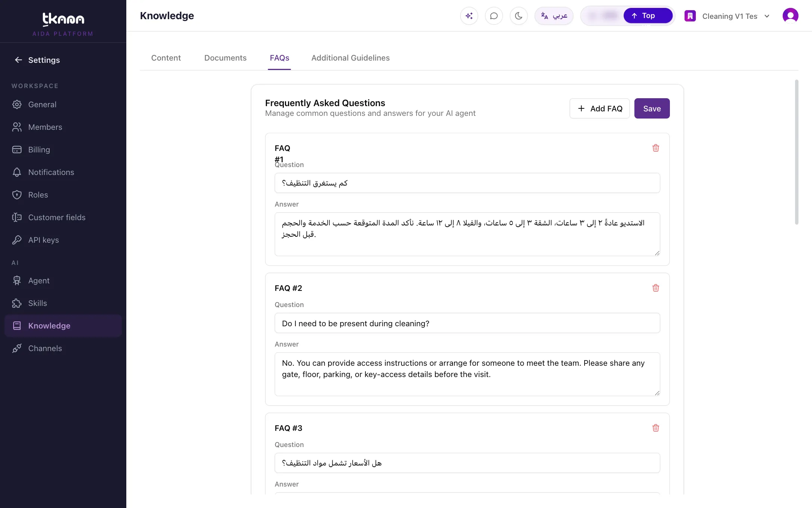Screen dimensions: 812x508
Task: Switch language to عربي
Action: point(554,16)
